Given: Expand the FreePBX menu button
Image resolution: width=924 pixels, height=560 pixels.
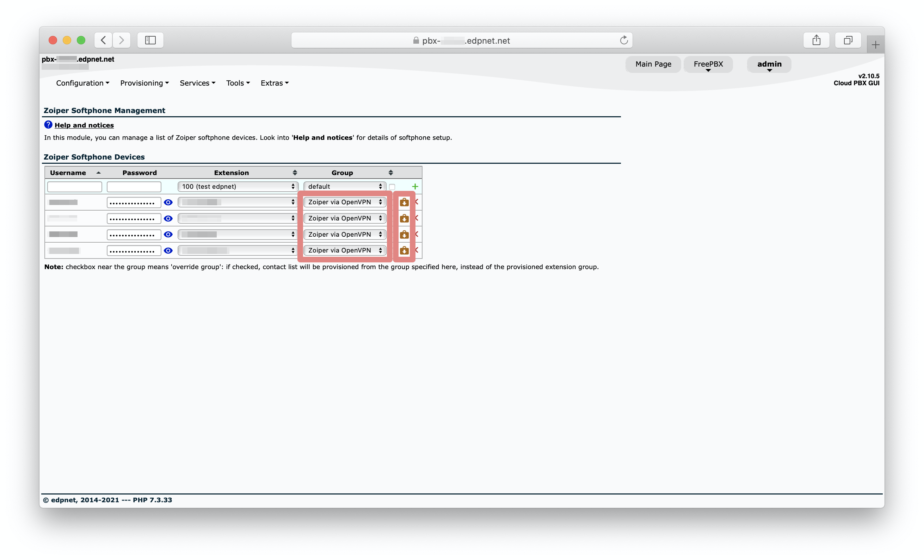Looking at the screenshot, I should click(x=708, y=64).
